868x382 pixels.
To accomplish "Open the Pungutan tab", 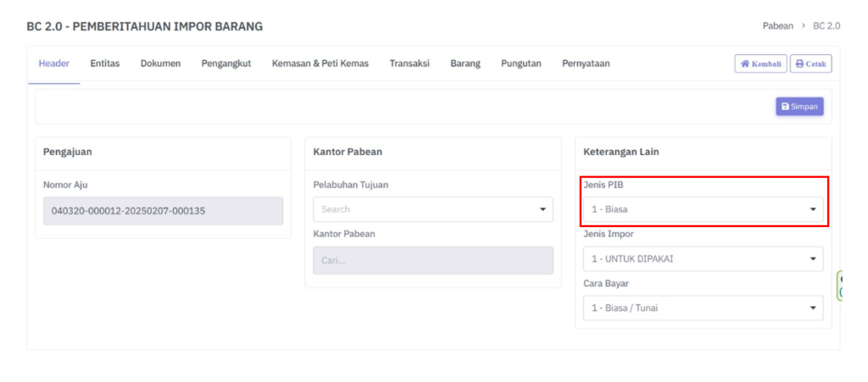I will [521, 64].
